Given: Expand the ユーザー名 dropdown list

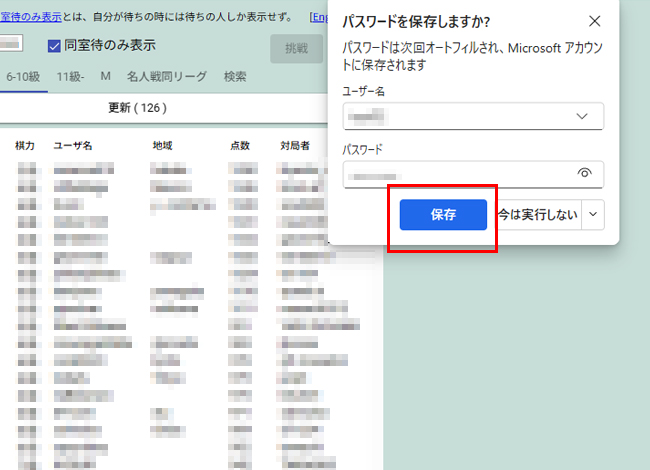Looking at the screenshot, I should (x=583, y=116).
